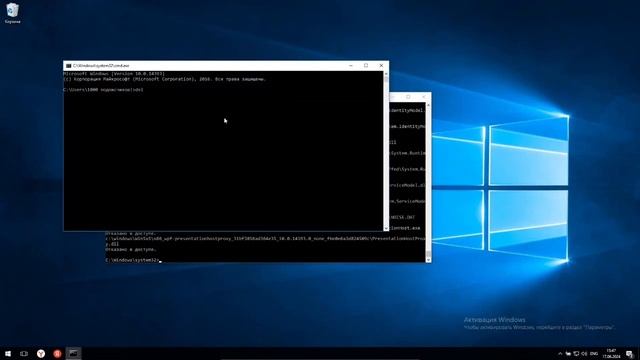The width and height of the screenshot is (640, 360).
Task: Launch Yandex Browser from the taskbar
Action: 41,353
